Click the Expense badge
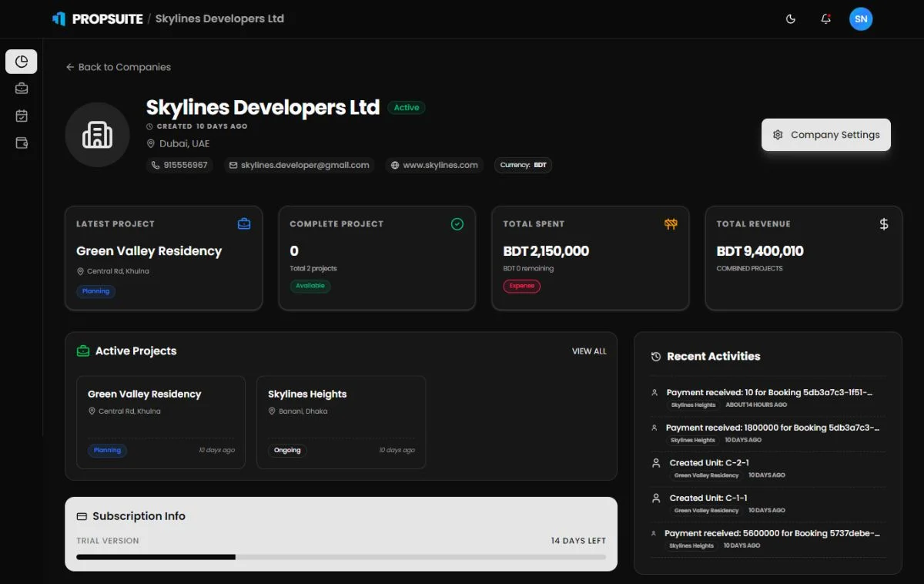This screenshot has width=924, height=584. pos(522,286)
